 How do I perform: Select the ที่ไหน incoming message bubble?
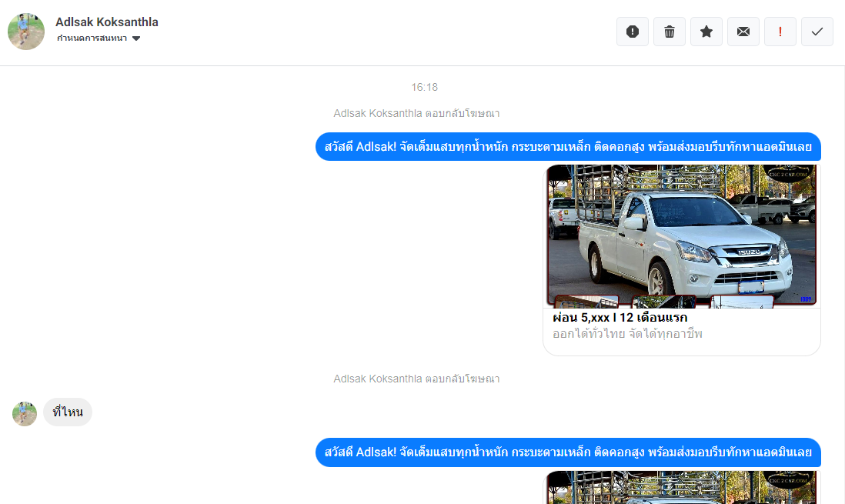click(68, 412)
